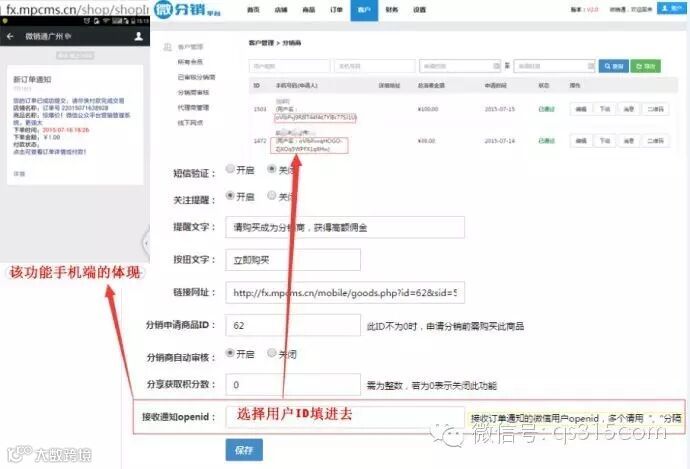This screenshot has width=690, height=469.
Task: Click the phone panel collapse handle
Action: (146, 243)
